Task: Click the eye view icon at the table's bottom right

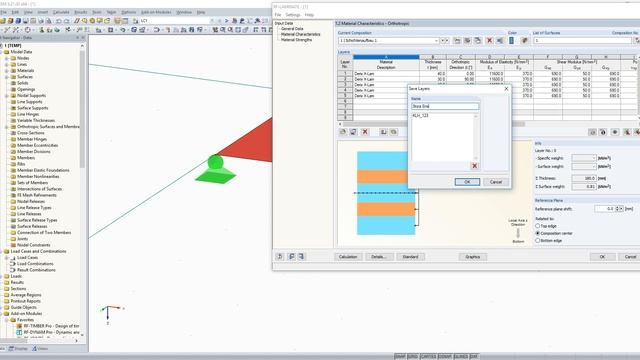Action: pos(615,132)
